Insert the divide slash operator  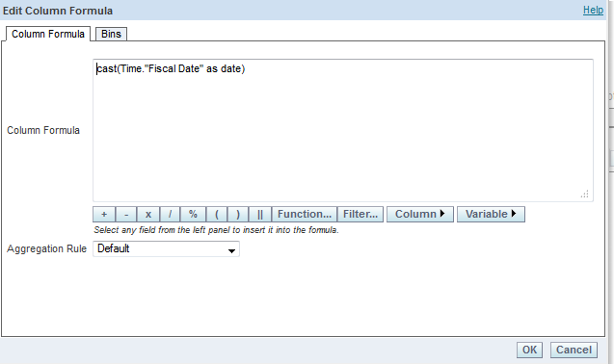tap(170, 215)
